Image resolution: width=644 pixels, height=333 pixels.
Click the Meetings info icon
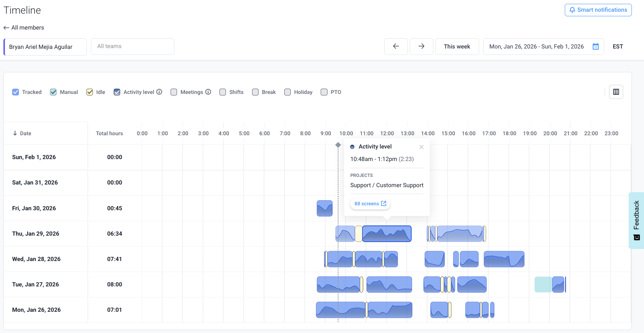coord(208,92)
